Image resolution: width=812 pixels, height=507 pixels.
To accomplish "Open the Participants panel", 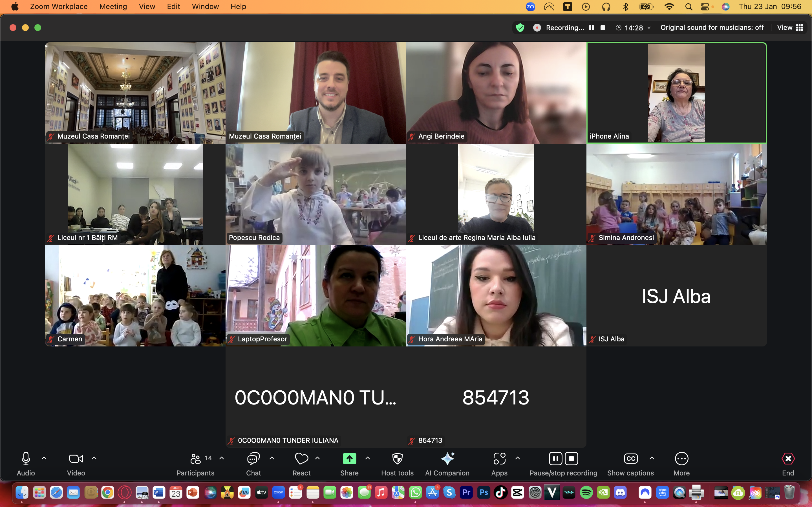I will point(196,459).
